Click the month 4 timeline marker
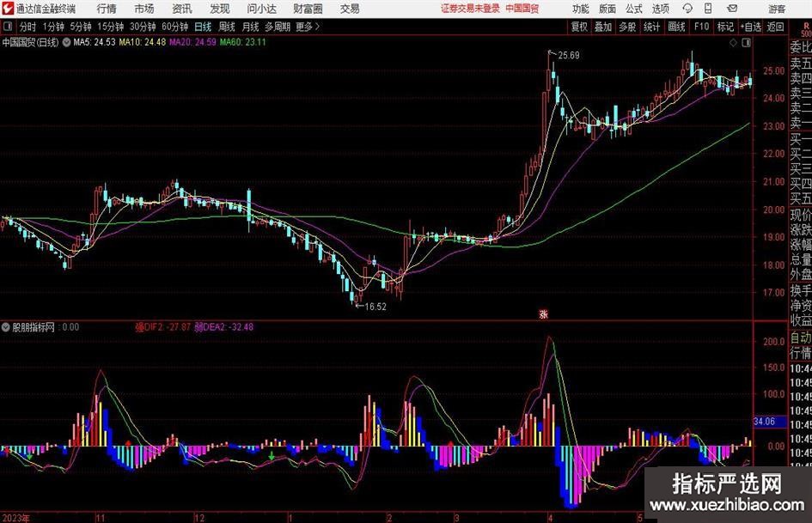Image resolution: width=812 pixels, height=523 pixels. (551, 518)
